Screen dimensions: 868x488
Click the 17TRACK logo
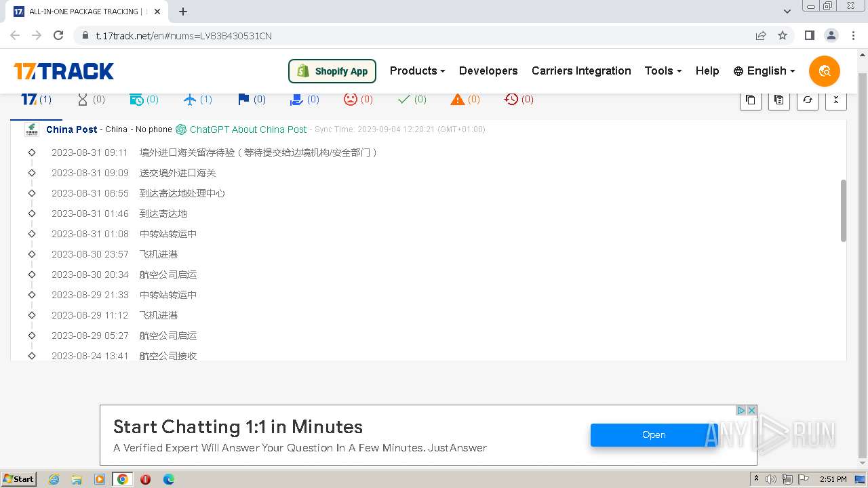click(64, 70)
